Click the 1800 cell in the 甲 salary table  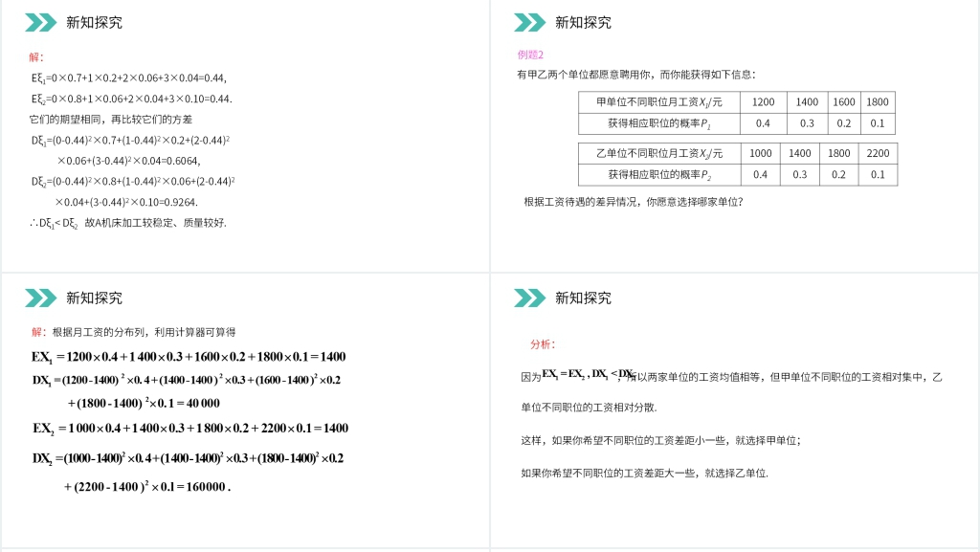pyautogui.click(x=878, y=102)
